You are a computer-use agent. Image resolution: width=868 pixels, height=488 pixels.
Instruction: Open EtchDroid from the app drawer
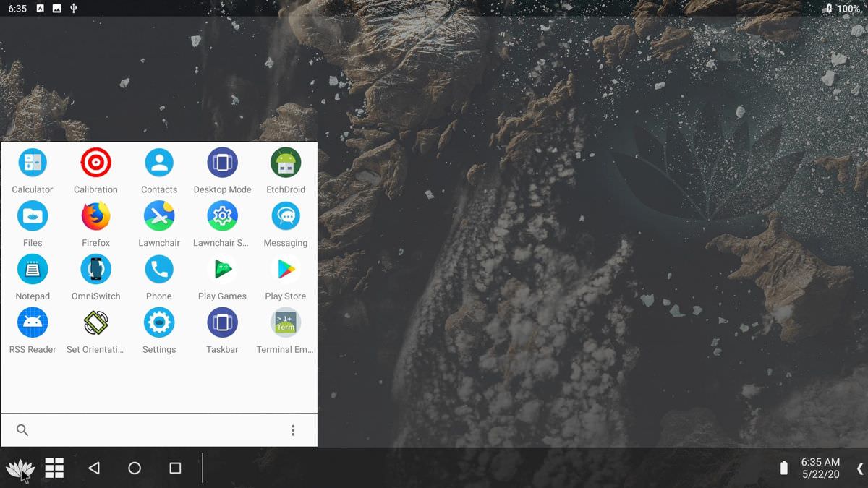pyautogui.click(x=286, y=163)
